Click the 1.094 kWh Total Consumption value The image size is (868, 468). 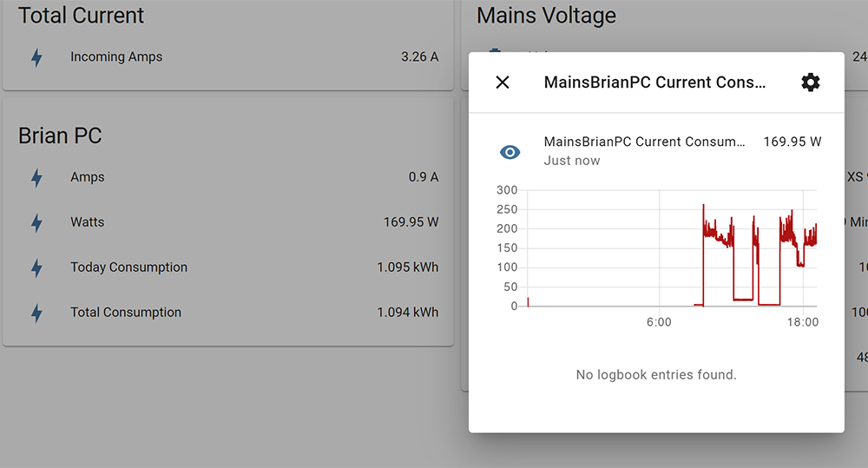407,313
